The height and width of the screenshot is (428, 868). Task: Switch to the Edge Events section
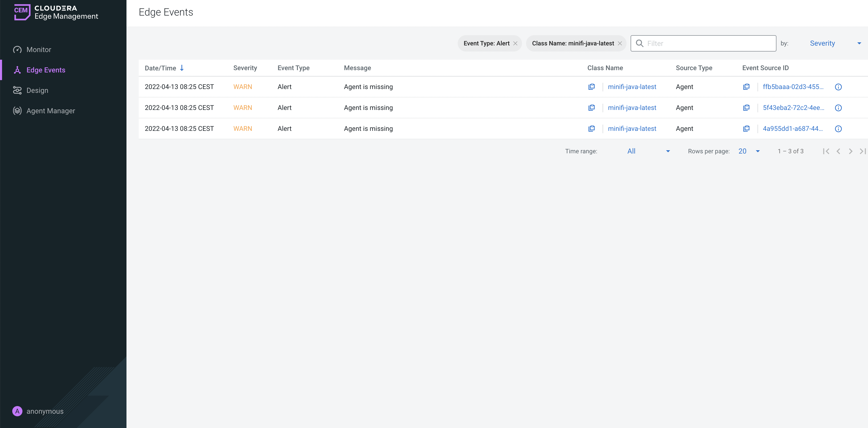point(46,70)
